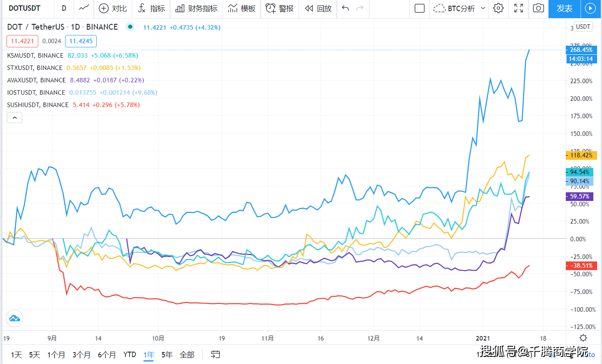Click the red sell price 11.4221
Viewport: 602px width, 364px height.
(x=22, y=41)
